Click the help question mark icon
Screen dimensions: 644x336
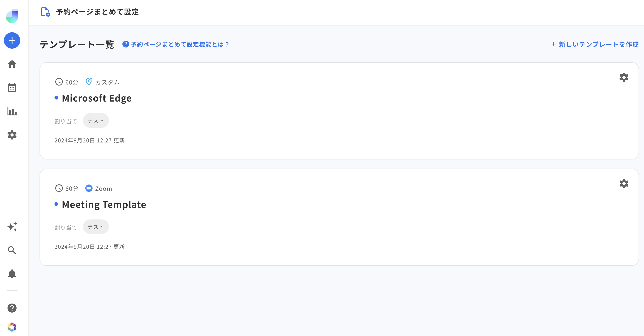[12, 308]
